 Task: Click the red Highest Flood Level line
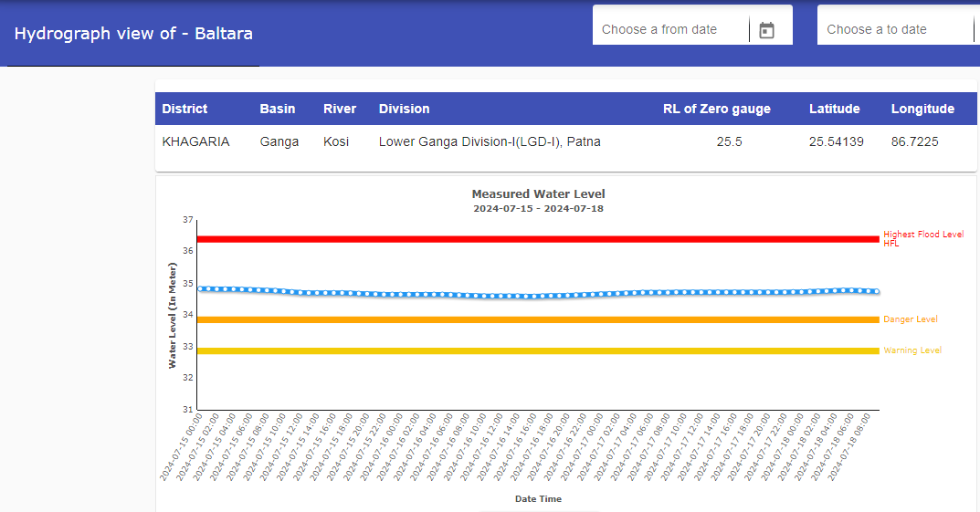coord(538,239)
